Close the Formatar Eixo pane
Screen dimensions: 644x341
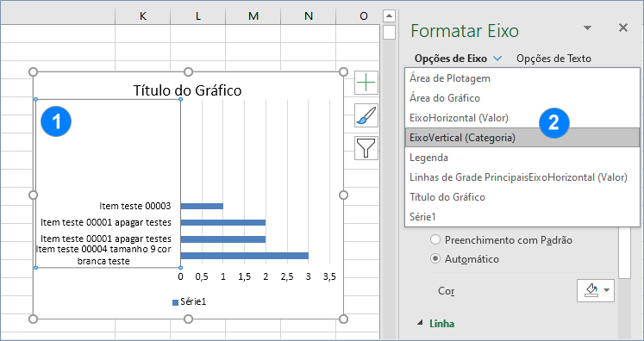623,28
